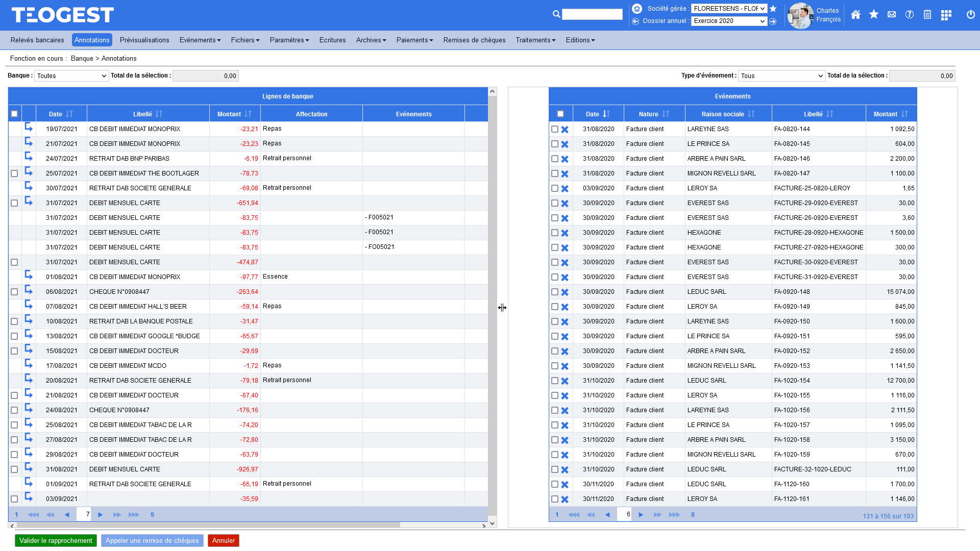Delete the LAREYNE SAS FA-0820-144 event
This screenshot has width=980, height=551.
tap(565, 130)
